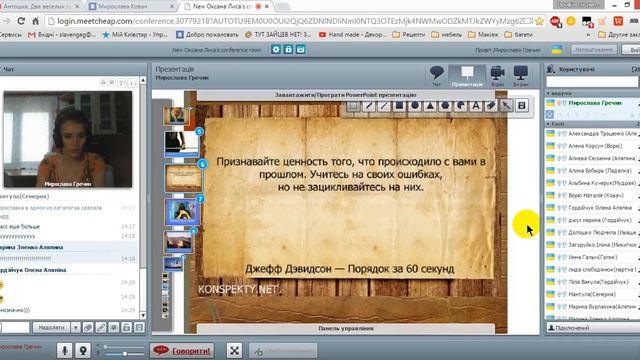Switch to the Мирослава Ковач browser tab

point(131,7)
